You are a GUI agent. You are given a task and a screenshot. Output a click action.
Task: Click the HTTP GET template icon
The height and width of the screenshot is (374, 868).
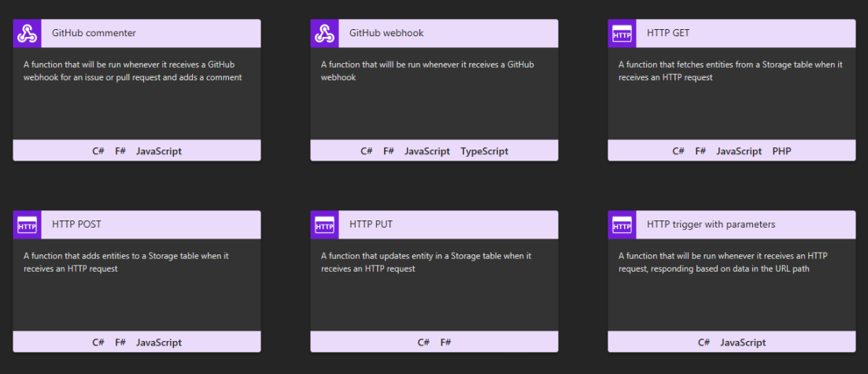(x=622, y=34)
